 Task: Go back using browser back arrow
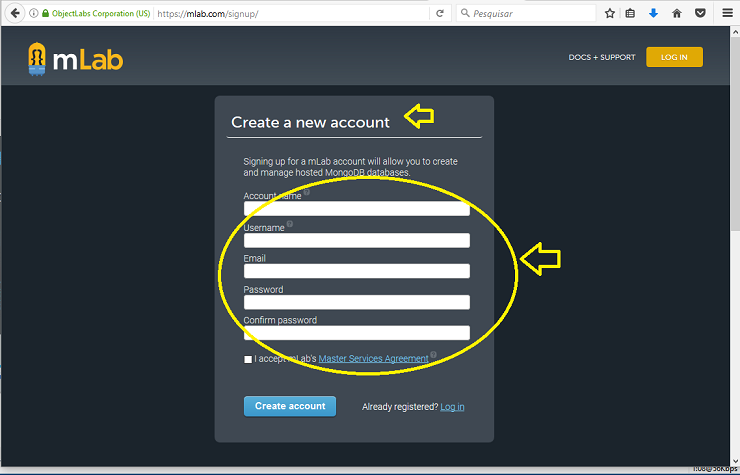[x=15, y=13]
